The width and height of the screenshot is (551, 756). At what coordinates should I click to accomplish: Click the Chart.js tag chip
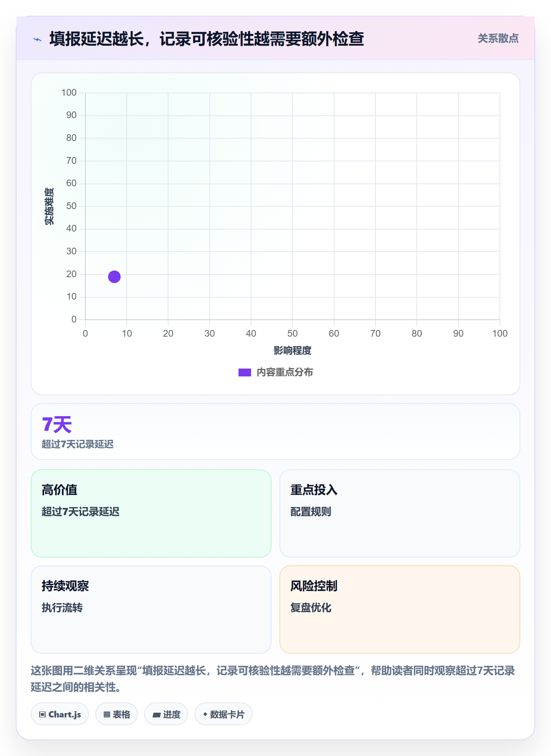tap(60, 714)
